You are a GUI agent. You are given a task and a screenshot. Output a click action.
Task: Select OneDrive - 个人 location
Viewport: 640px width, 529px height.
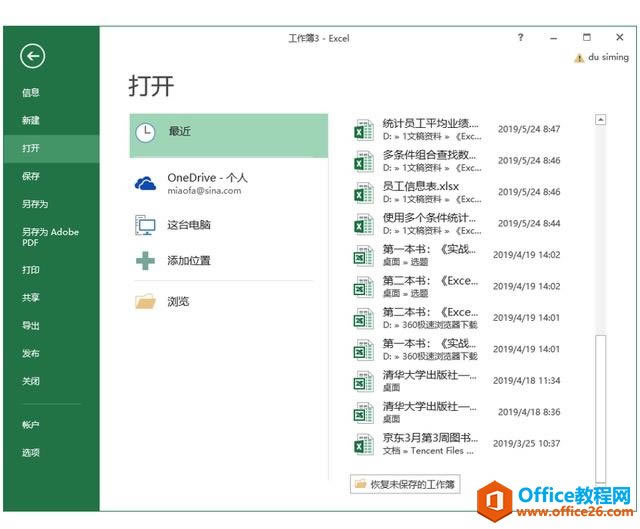pyautogui.click(x=207, y=178)
